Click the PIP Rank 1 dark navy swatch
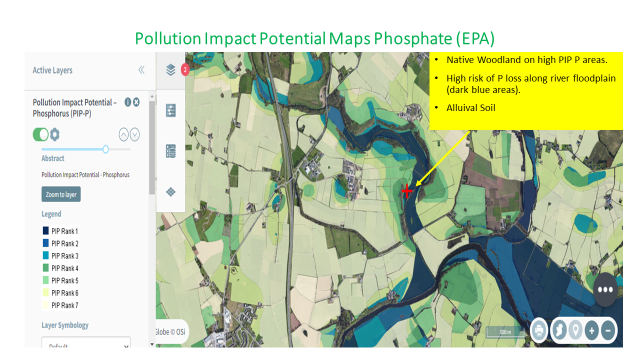The image size is (640, 360). click(46, 231)
